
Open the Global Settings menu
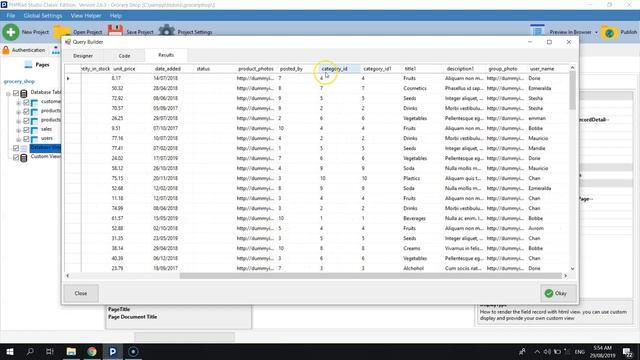click(x=43, y=16)
